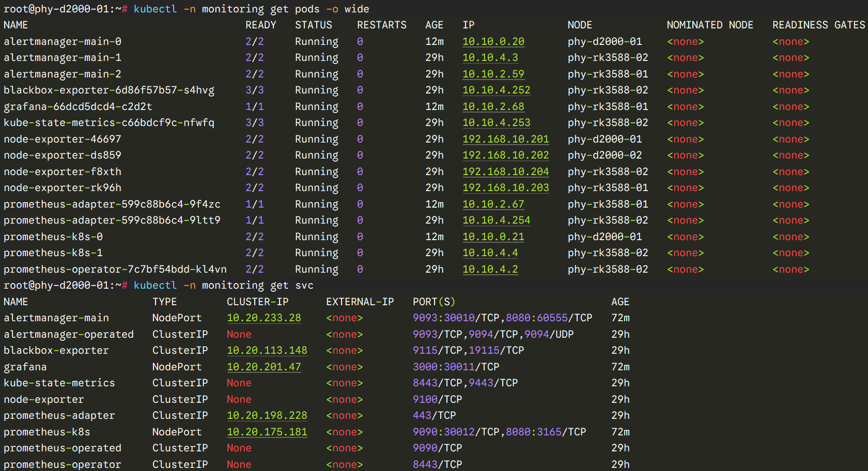Click the READINESS GATES column header
This screenshot has width=868, height=471.
(818, 25)
